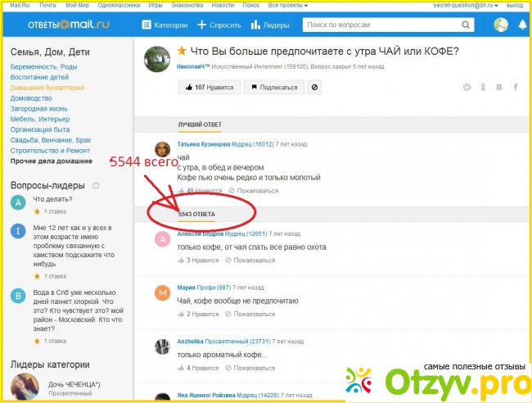Screen dimensions: 532x403
Task: Open the Домашняя бухгалтерия category link
Action: pos(47,87)
